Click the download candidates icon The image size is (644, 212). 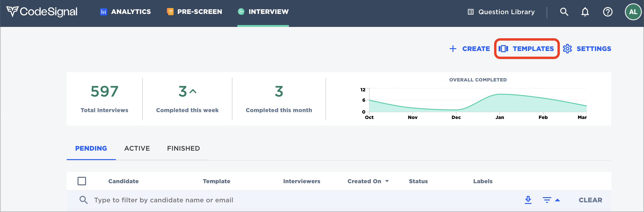(x=528, y=200)
